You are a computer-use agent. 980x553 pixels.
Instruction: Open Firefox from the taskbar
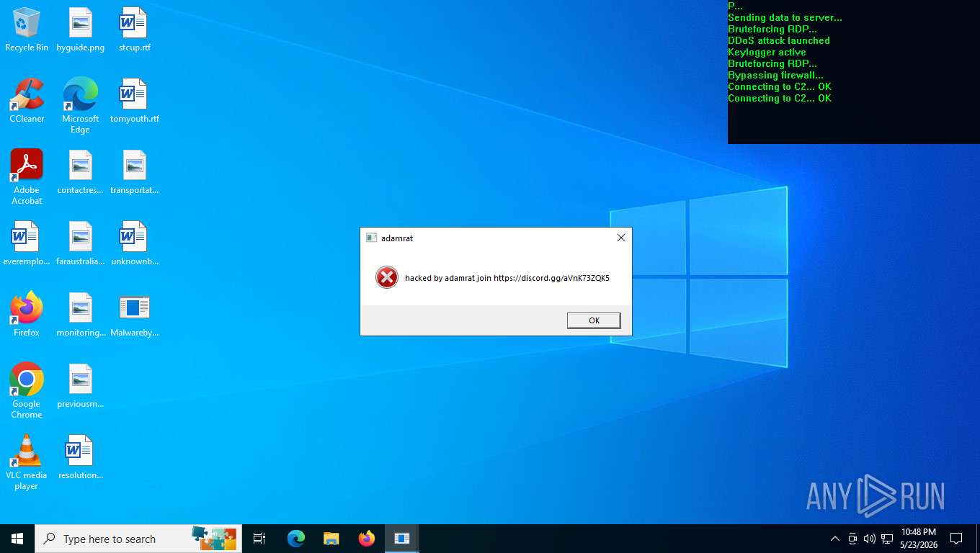pos(367,539)
